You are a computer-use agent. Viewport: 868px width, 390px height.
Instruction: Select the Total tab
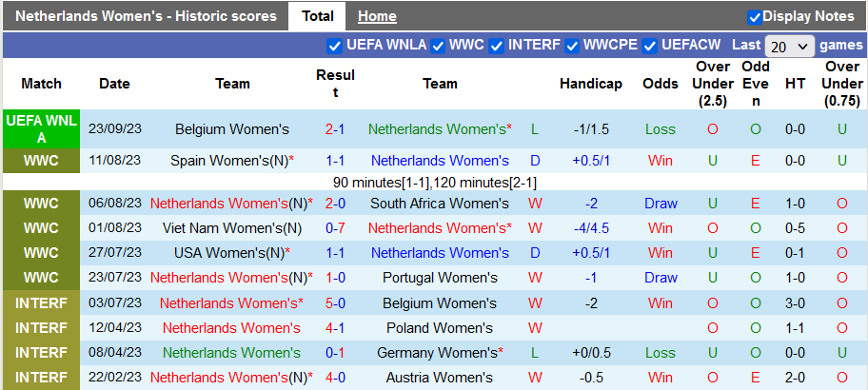(x=317, y=16)
